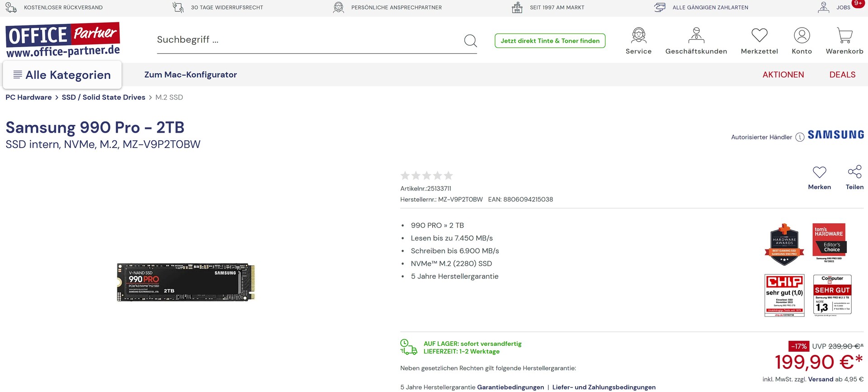Click the search magnifier icon
This screenshot has width=868, height=392.
pos(470,41)
